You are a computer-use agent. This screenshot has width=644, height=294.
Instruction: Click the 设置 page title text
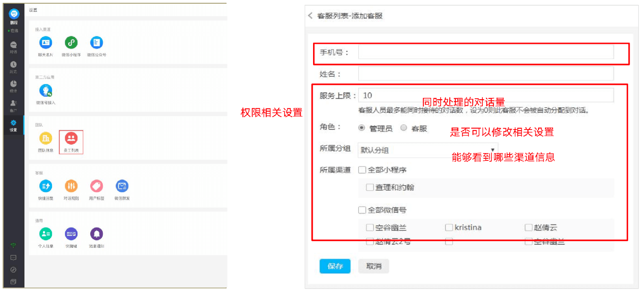[33, 10]
